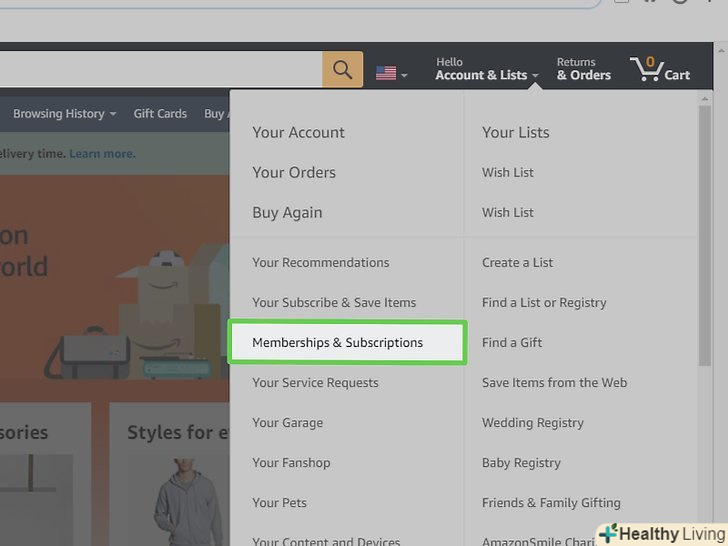Expand Browsing History dropdown
728x546 pixels.
pyautogui.click(x=65, y=114)
